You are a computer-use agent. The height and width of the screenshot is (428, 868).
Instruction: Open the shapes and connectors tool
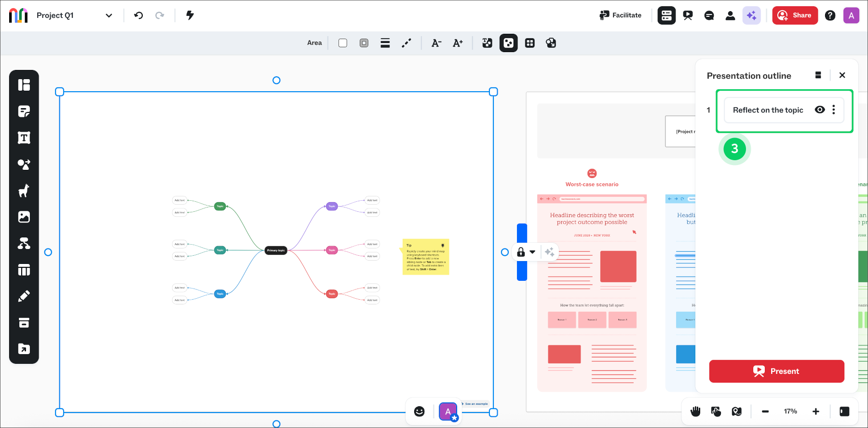24,165
